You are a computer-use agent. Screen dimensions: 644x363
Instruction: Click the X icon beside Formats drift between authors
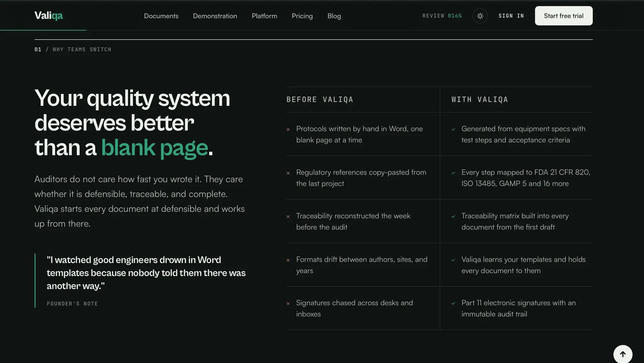pos(288,260)
